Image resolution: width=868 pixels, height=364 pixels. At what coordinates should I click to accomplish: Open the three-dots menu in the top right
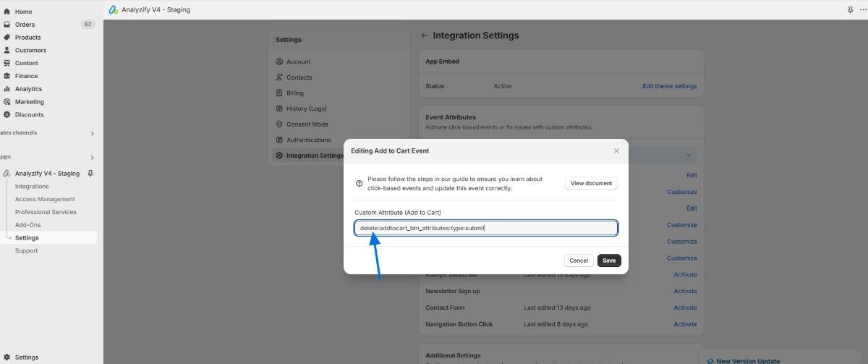(862, 10)
